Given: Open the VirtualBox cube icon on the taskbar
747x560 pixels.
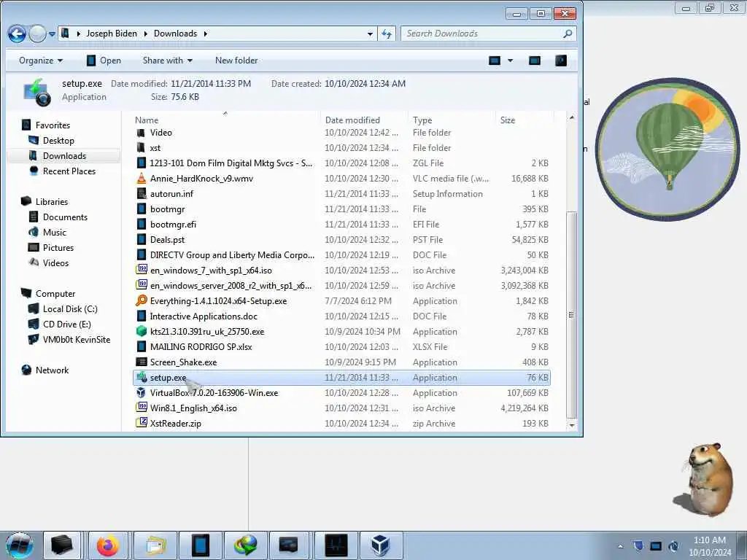Looking at the screenshot, I should pyautogui.click(x=380, y=545).
